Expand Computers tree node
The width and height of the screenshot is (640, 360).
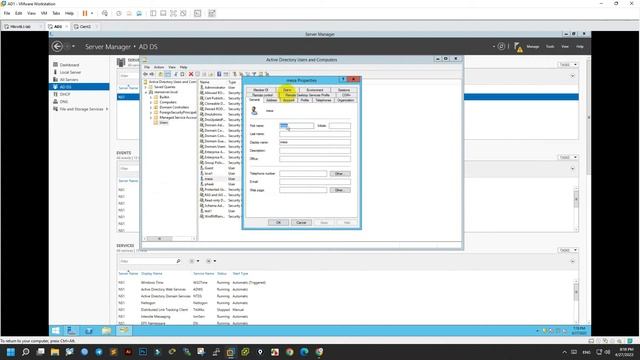click(x=151, y=102)
